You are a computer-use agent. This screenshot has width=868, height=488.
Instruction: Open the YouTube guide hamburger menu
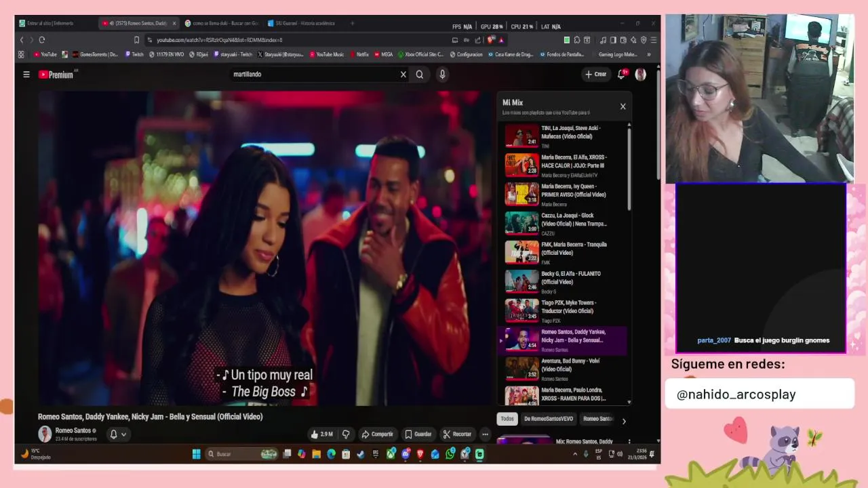[26, 75]
